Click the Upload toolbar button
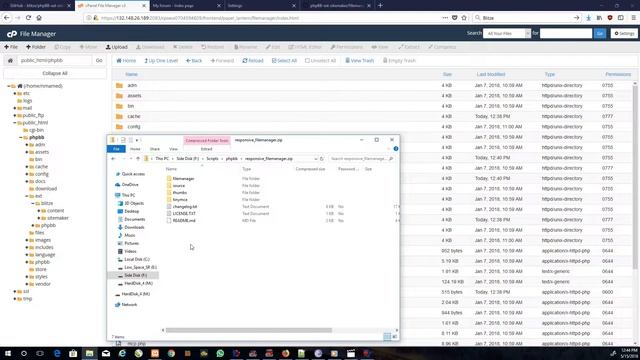The width and height of the screenshot is (640, 360). point(117,47)
